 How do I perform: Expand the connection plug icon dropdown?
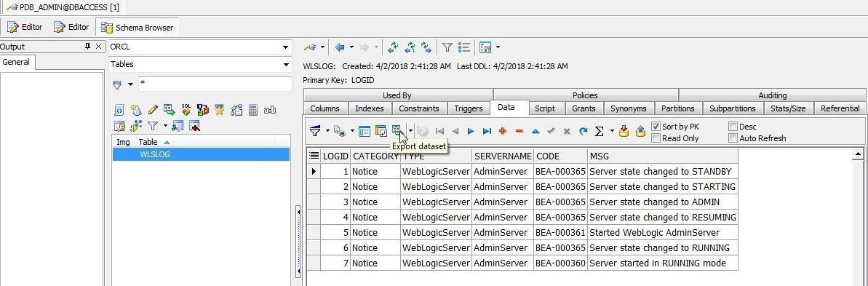322,47
